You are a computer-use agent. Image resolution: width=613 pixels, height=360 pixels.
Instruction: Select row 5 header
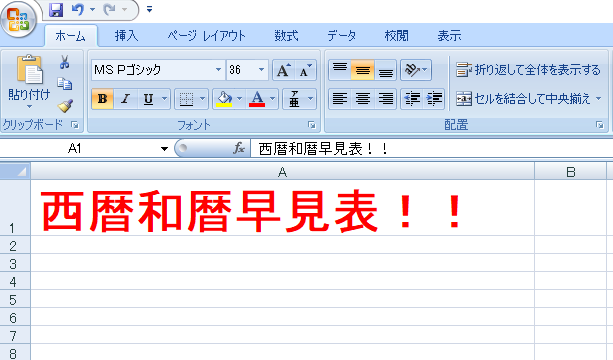(x=15, y=299)
